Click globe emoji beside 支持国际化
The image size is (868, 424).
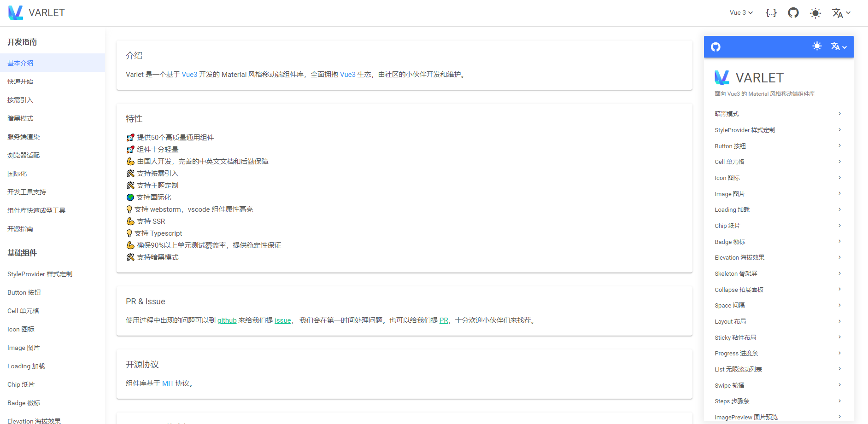pos(130,197)
